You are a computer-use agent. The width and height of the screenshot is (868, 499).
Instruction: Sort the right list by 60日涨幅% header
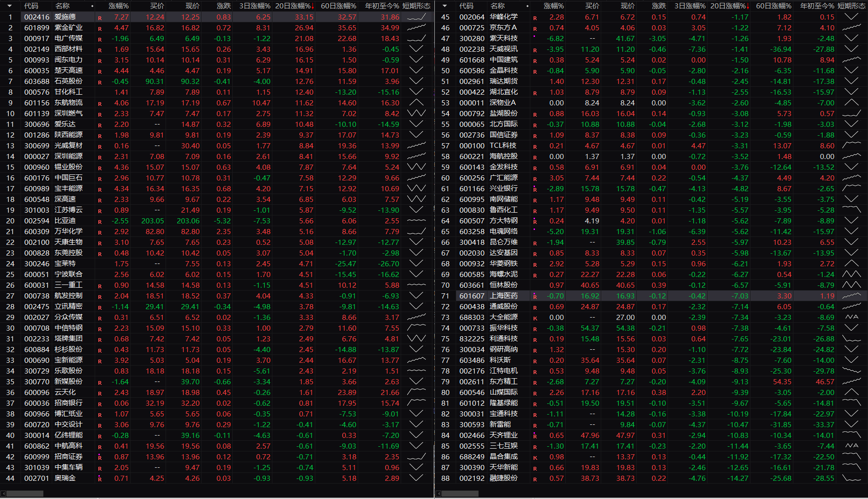pos(774,6)
